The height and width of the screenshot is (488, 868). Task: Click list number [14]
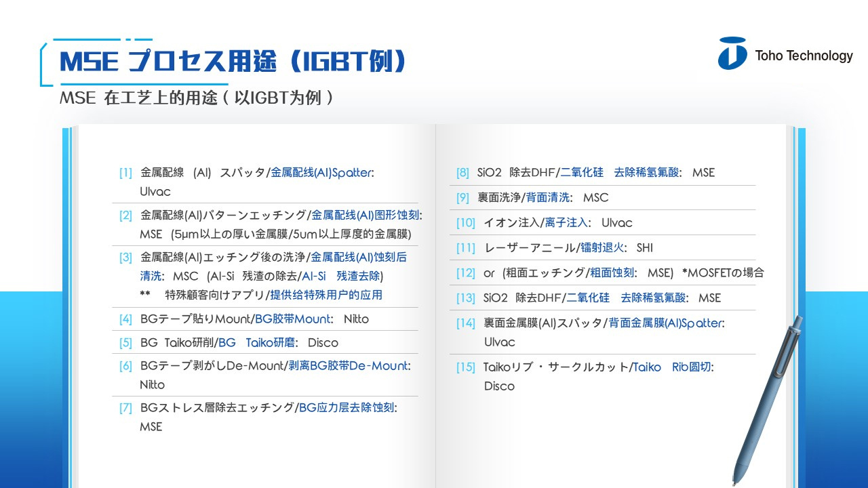pos(465,323)
